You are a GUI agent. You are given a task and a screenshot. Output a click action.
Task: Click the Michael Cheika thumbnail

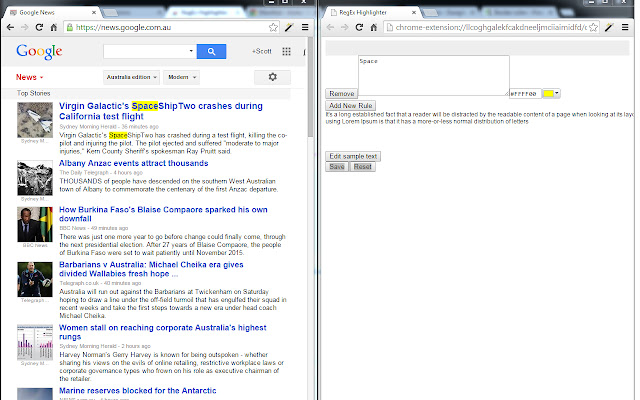[x=35, y=279]
